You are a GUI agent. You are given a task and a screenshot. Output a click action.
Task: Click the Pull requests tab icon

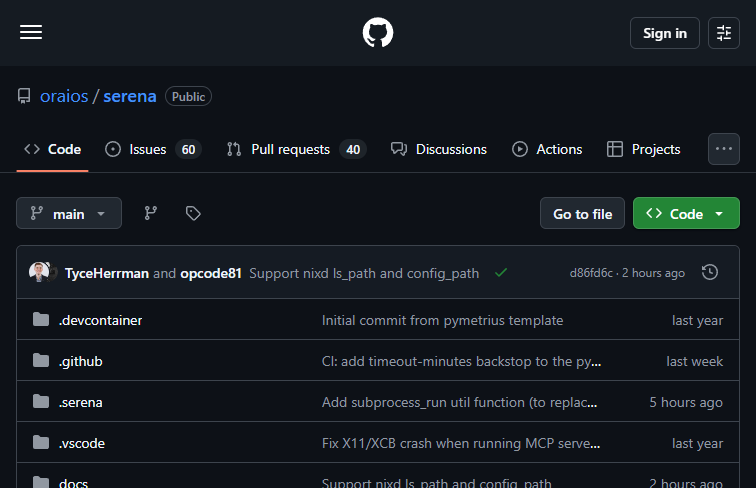coord(234,149)
